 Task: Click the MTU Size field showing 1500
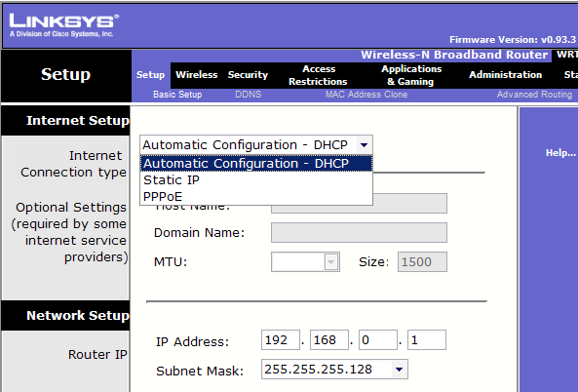click(x=422, y=262)
